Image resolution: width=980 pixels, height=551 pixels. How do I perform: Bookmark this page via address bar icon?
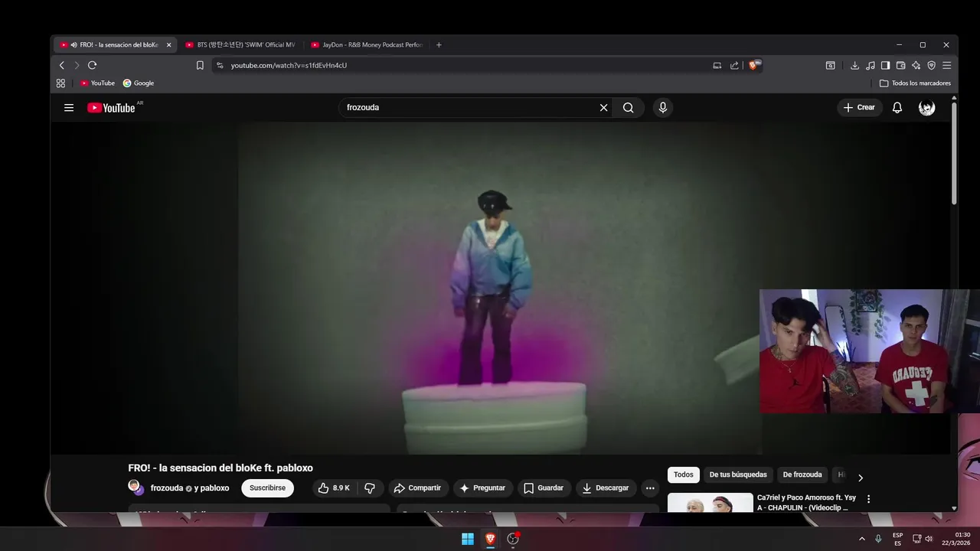point(200,66)
